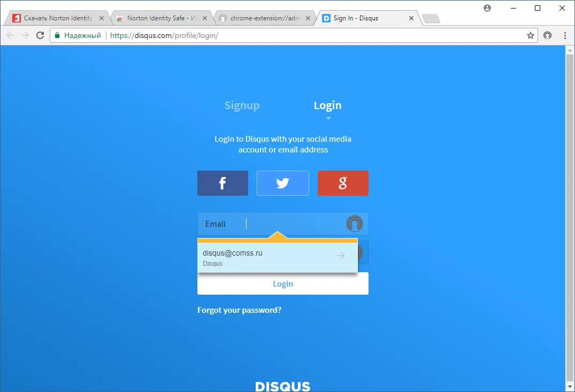Go back with the browser back arrow
This screenshot has width=575, height=392.
10,35
